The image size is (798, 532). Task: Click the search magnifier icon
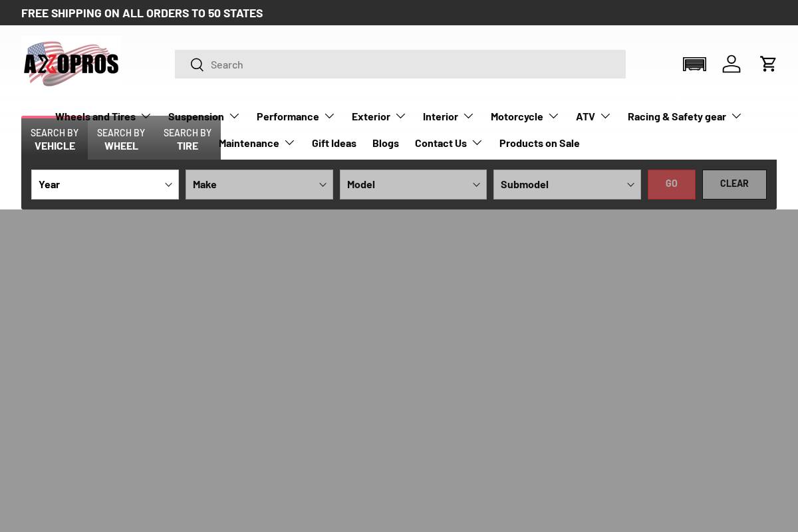pos(197,65)
